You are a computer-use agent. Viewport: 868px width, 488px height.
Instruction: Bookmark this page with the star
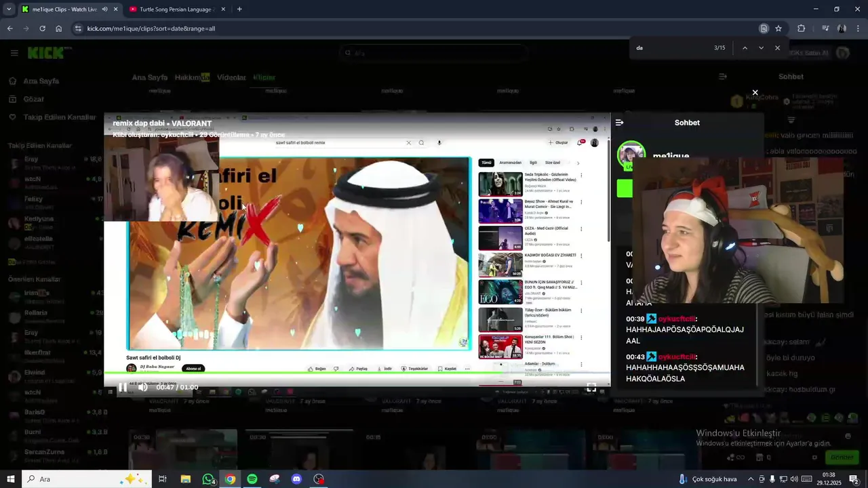pos(778,28)
